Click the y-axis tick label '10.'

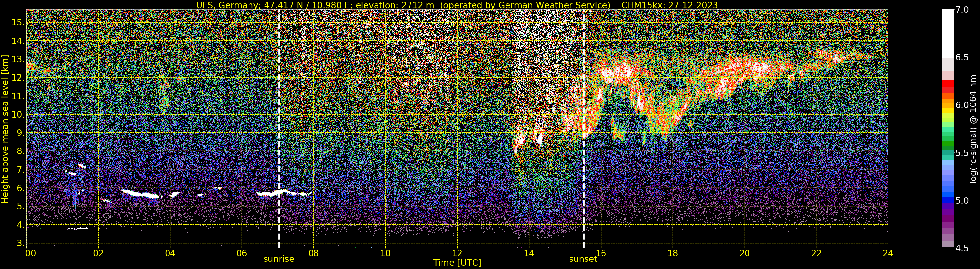(18, 115)
